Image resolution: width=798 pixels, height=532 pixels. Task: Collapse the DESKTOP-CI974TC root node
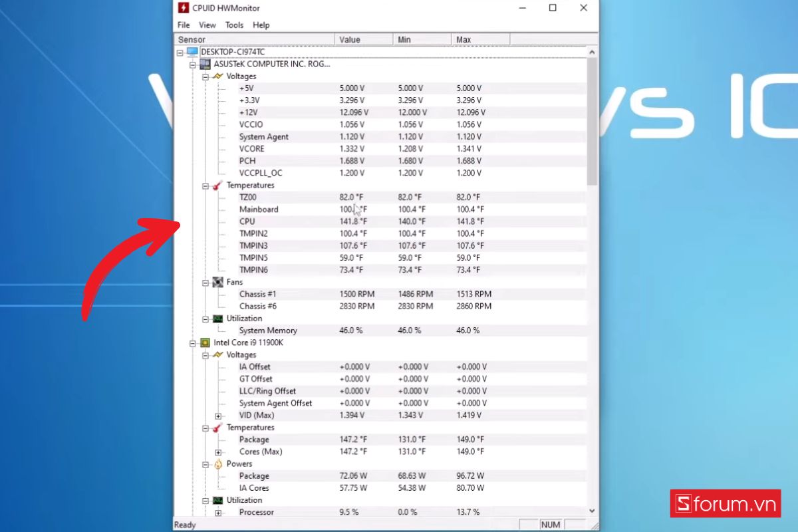click(x=180, y=52)
